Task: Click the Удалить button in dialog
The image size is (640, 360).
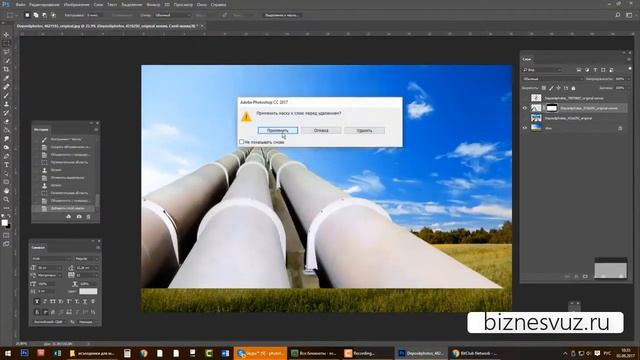Action: [x=364, y=131]
